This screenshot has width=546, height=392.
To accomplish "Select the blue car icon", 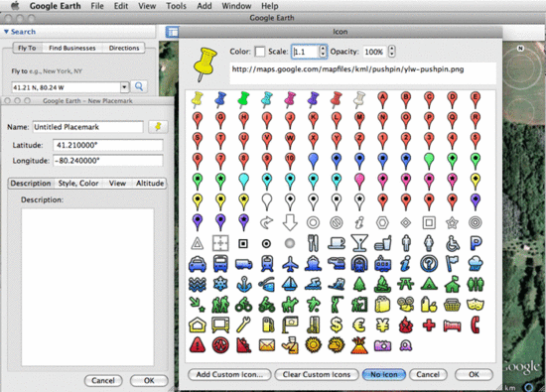I will tap(198, 264).
